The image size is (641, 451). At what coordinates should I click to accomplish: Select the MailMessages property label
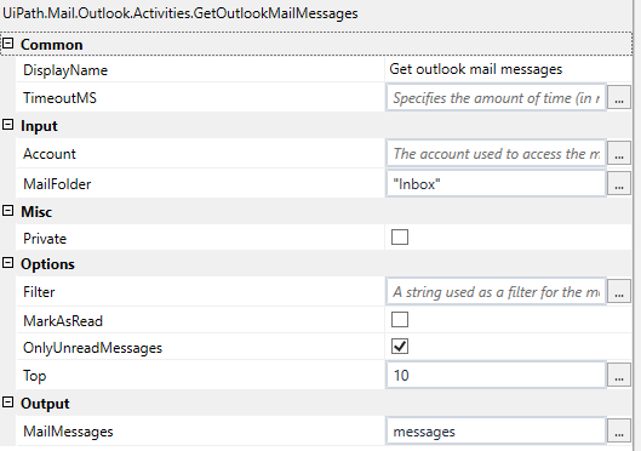pos(68,432)
